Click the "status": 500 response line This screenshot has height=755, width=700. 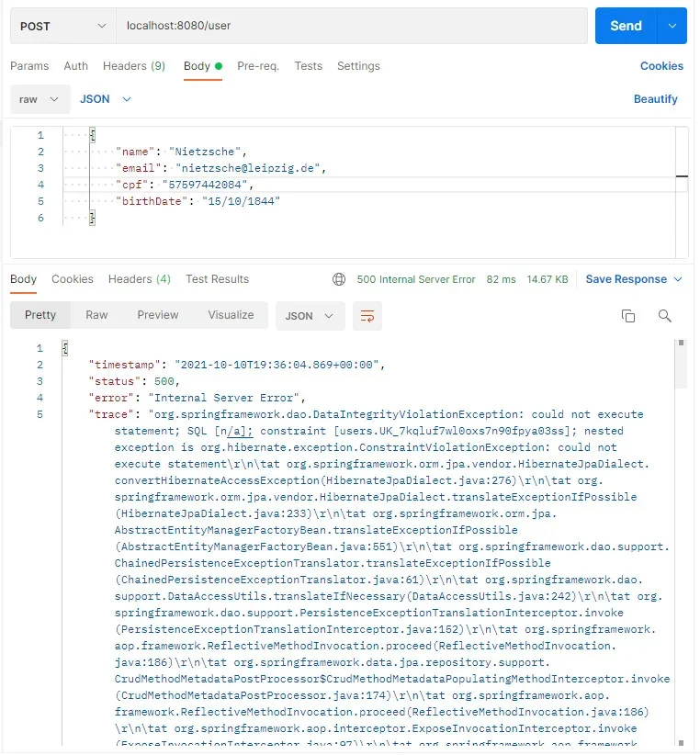pos(134,381)
